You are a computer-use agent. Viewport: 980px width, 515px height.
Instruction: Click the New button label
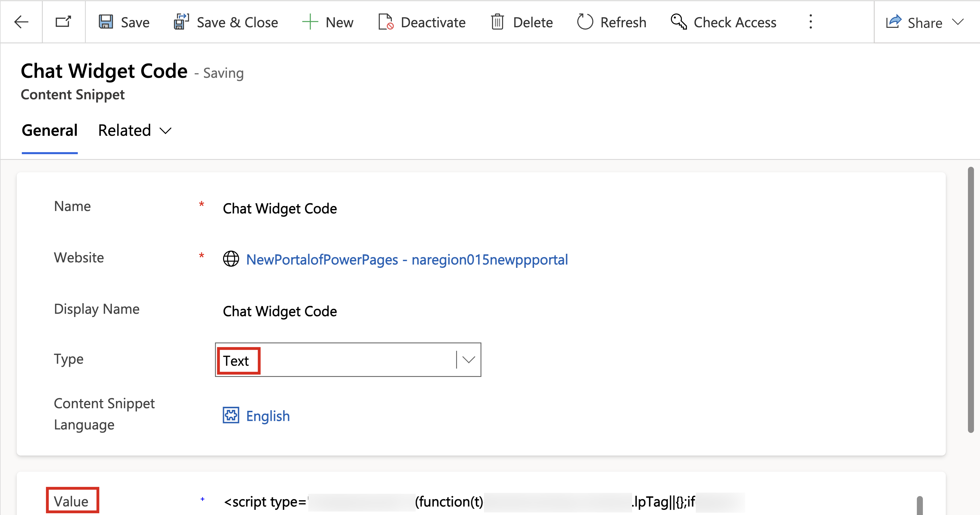pos(339,22)
